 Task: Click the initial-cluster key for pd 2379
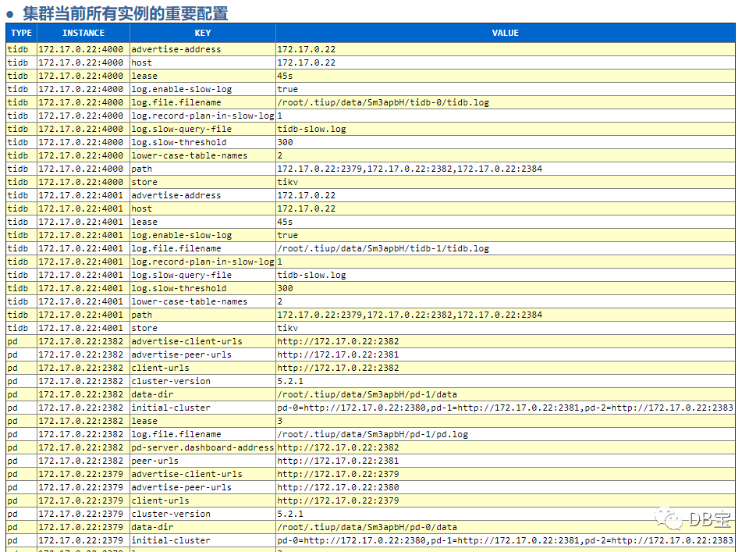[171, 540]
